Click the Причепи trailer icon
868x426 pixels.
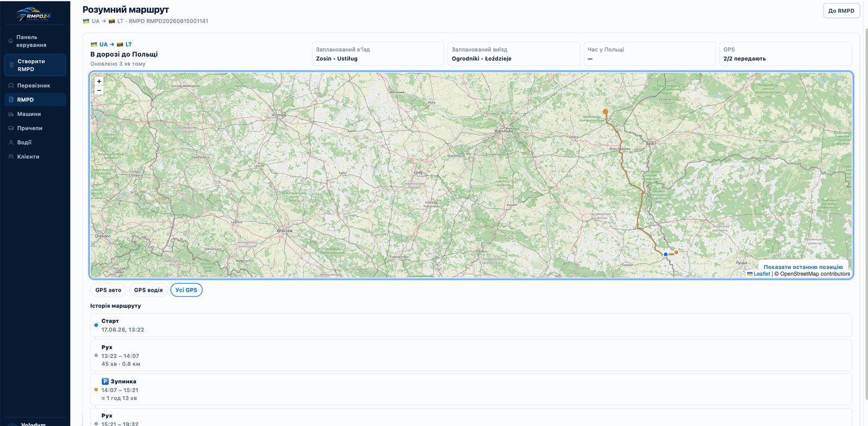tap(11, 128)
